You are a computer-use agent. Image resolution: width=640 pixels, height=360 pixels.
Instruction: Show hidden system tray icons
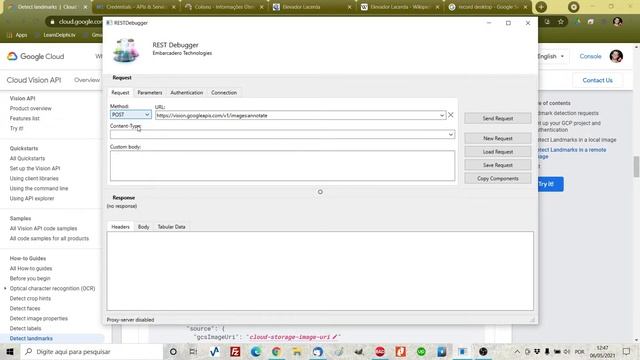(517, 351)
